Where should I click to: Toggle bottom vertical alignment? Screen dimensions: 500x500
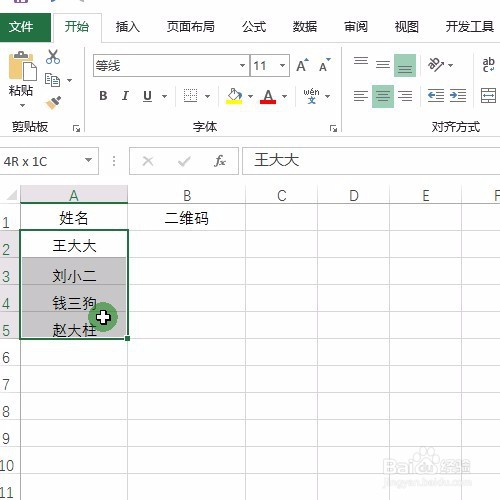pyautogui.click(x=405, y=65)
